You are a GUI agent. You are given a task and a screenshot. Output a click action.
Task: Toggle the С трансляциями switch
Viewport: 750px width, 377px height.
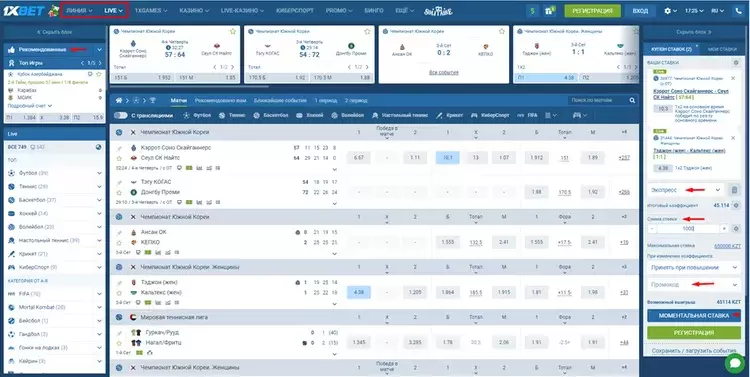click(121, 115)
